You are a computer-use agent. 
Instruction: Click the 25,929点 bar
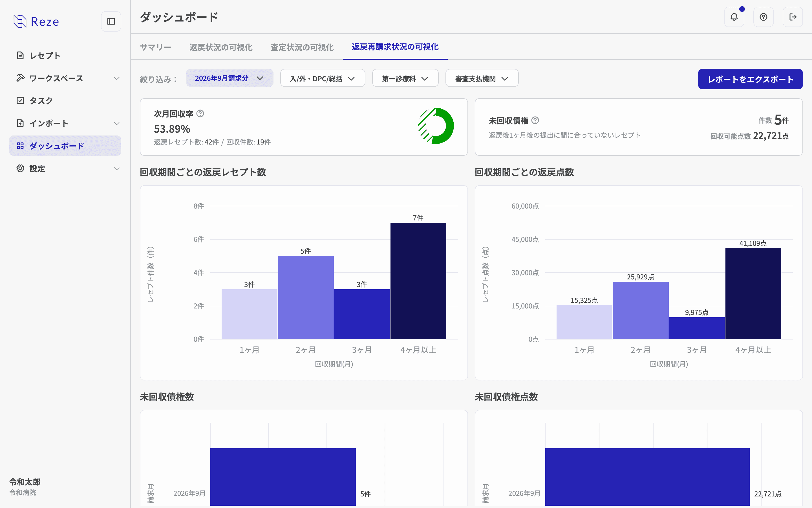pyautogui.click(x=641, y=310)
